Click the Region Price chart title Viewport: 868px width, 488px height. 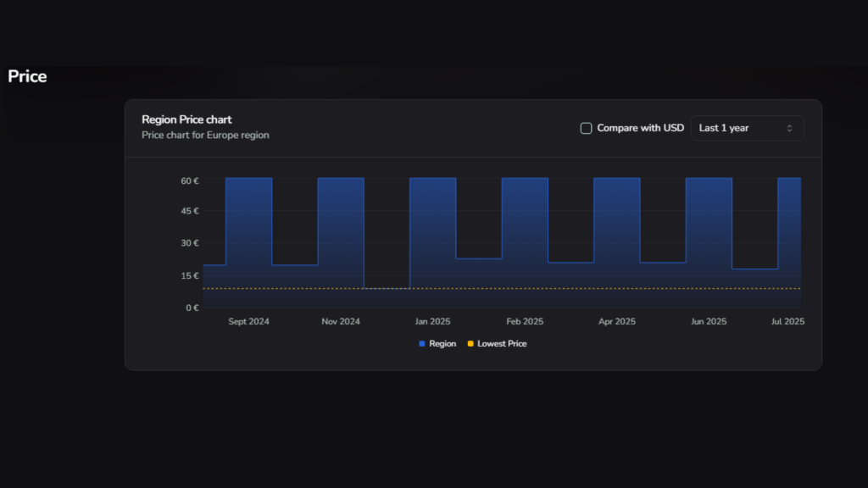point(186,119)
